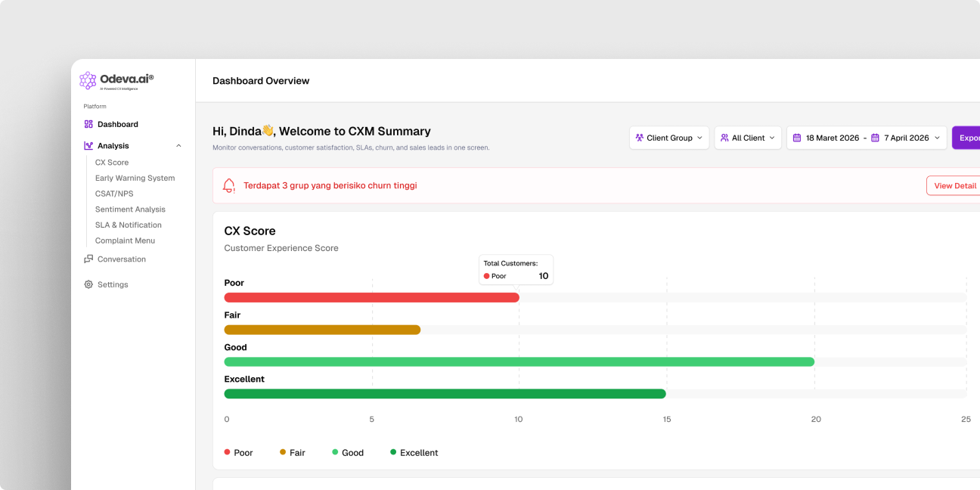Click the All Client users icon
The image size is (980, 490).
[724, 138]
